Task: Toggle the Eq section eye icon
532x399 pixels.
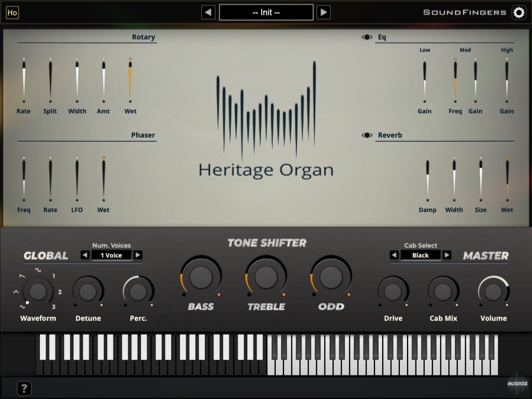Action: coord(367,37)
